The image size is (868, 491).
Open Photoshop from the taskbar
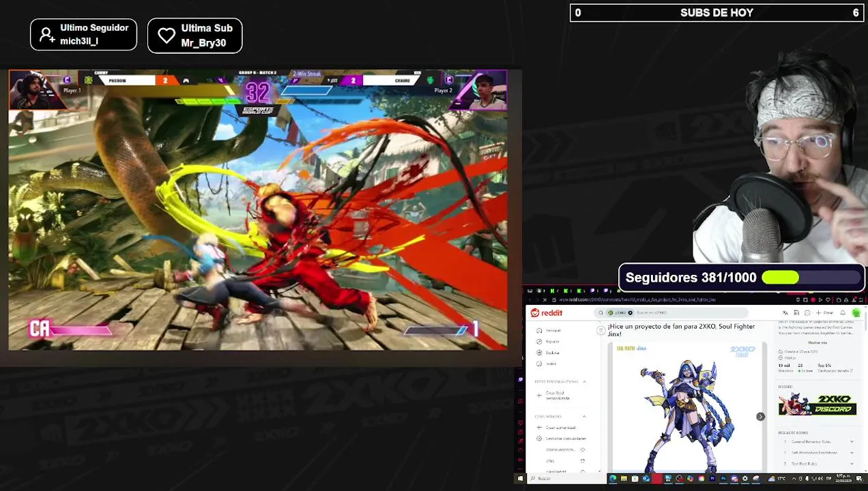(x=723, y=479)
